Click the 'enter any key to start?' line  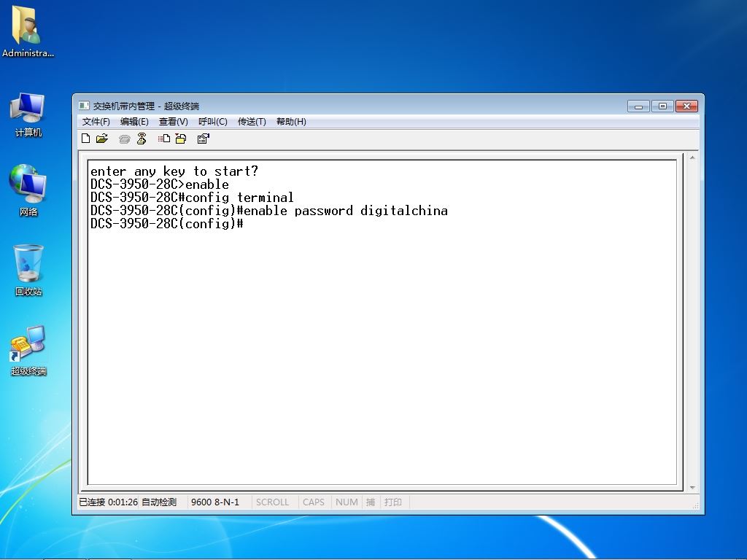174,171
